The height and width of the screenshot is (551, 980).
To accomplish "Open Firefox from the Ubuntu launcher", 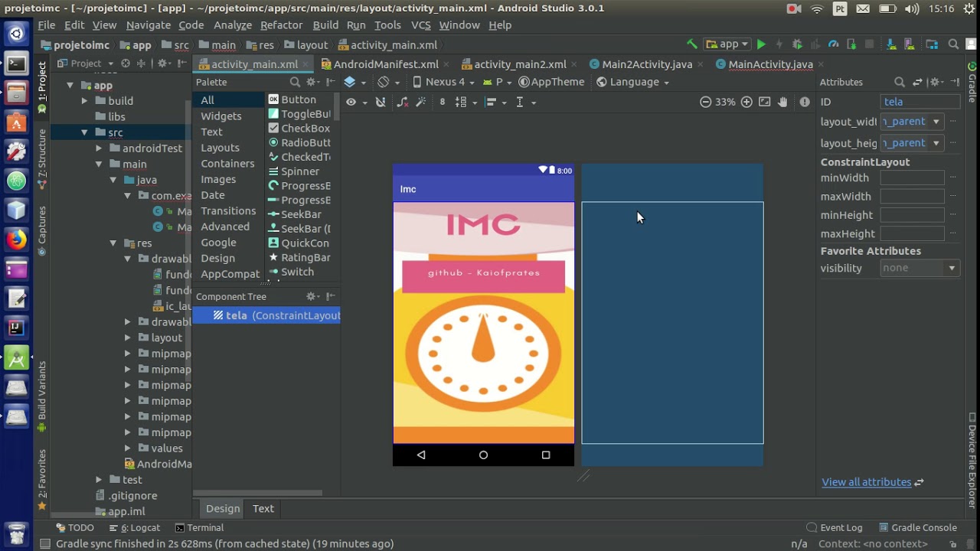I will [17, 240].
